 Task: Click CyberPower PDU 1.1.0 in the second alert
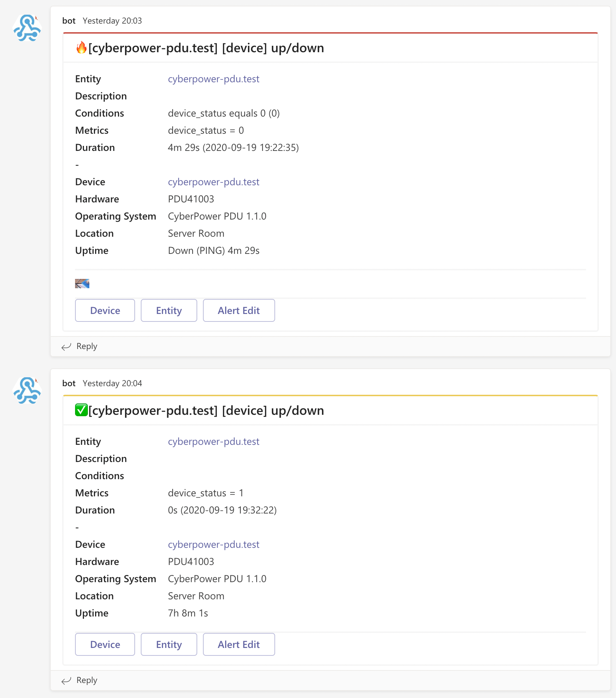click(217, 579)
